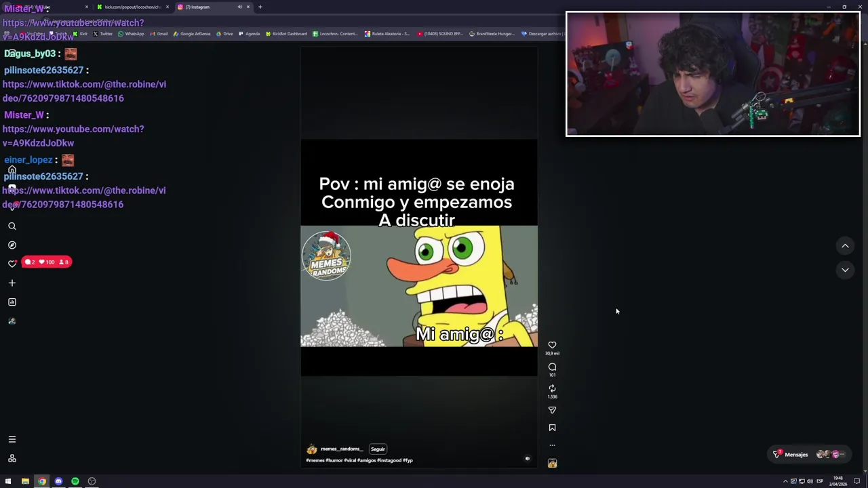Open the KickBot Dashboard bookmark
The height and width of the screenshot is (488, 868).
[x=286, y=34]
